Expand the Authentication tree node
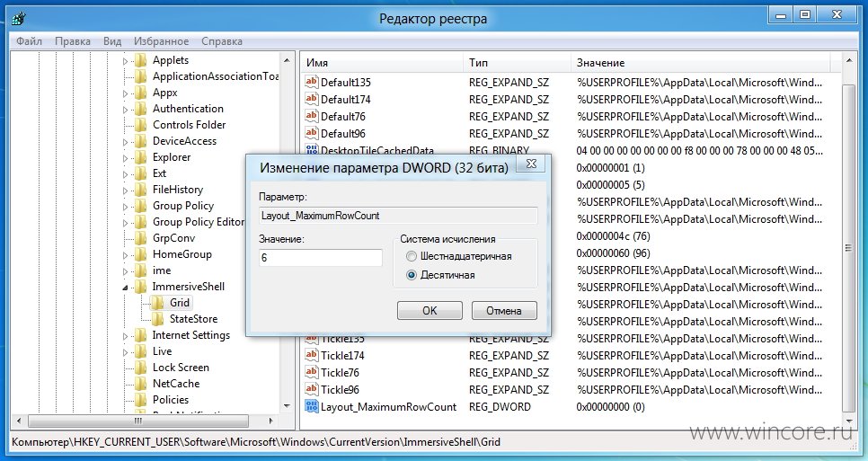This screenshot has height=461, width=868. [125, 110]
